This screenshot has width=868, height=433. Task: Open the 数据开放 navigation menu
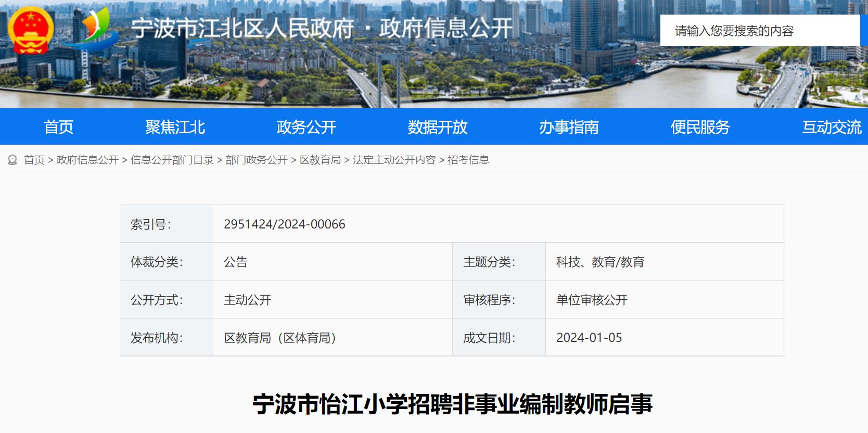click(438, 127)
